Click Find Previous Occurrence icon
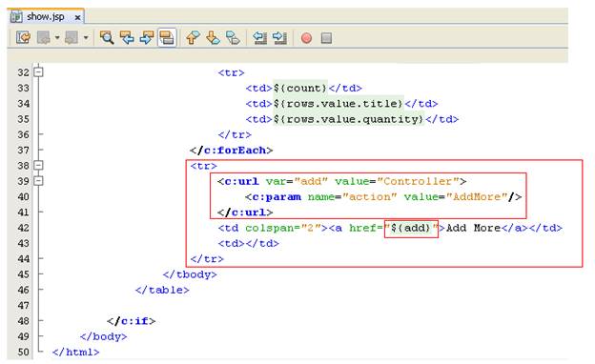Viewport: 595px width, 364px height. coord(127,37)
